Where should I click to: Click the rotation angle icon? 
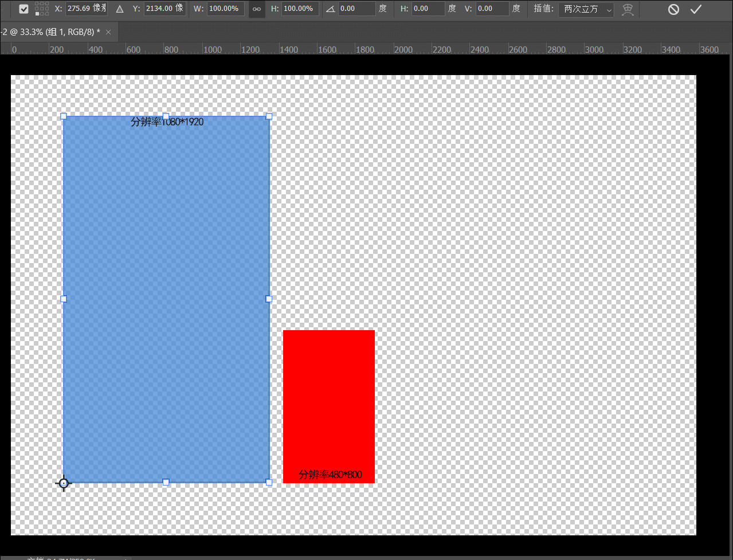(x=330, y=9)
